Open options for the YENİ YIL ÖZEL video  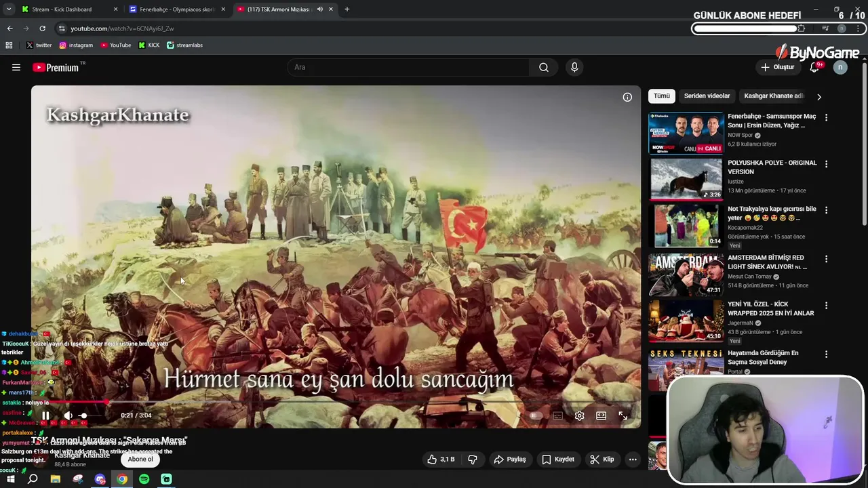826,306
